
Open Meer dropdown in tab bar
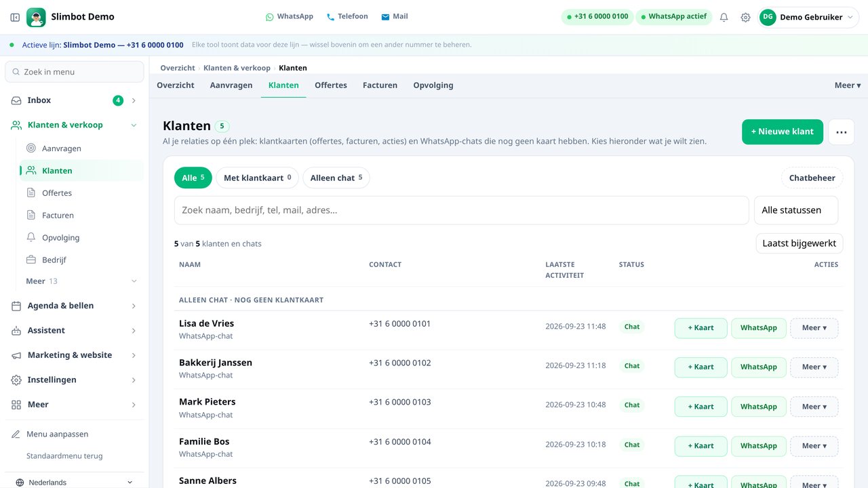coord(847,85)
